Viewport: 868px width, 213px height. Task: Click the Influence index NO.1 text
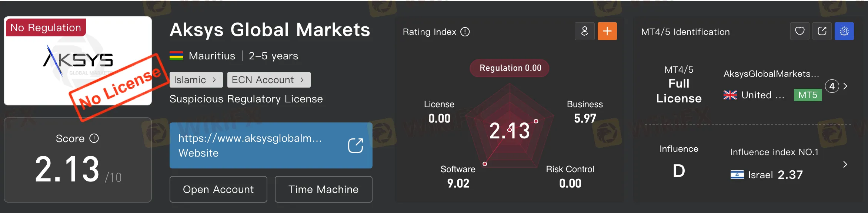(774, 152)
